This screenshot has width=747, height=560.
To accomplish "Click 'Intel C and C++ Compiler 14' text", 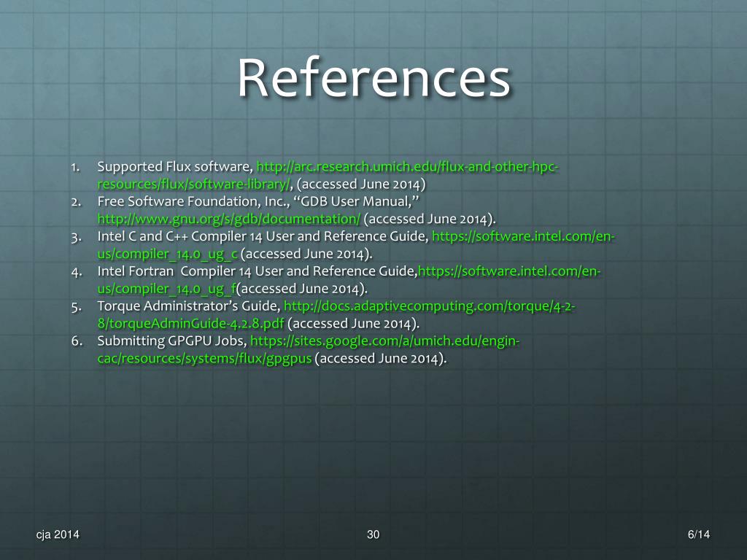I will click(x=179, y=237).
